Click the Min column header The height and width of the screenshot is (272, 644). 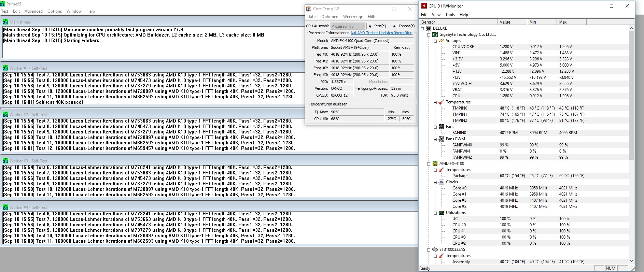pyautogui.click(x=542, y=22)
